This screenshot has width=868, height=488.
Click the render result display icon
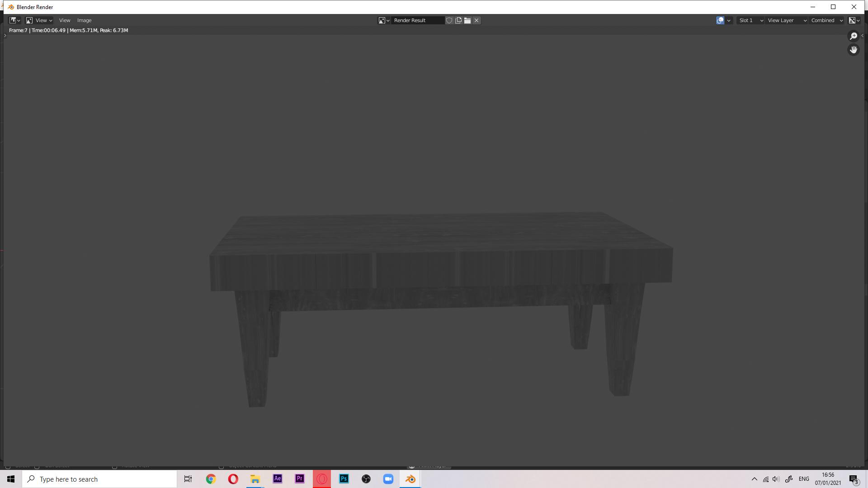(x=381, y=20)
